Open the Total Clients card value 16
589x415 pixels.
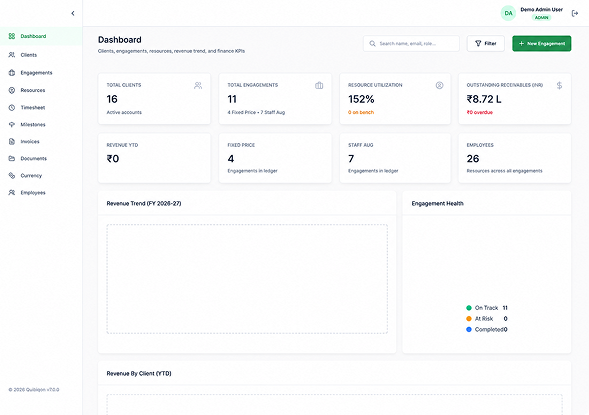(x=112, y=99)
